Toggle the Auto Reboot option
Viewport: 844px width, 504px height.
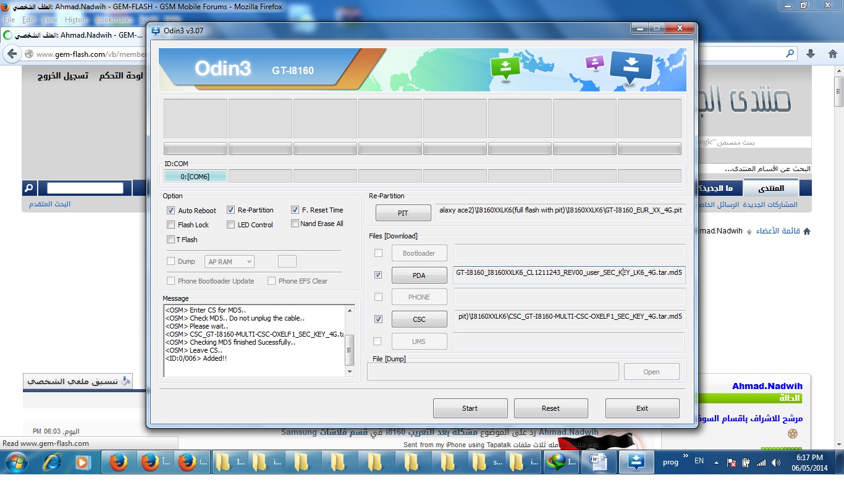(171, 211)
